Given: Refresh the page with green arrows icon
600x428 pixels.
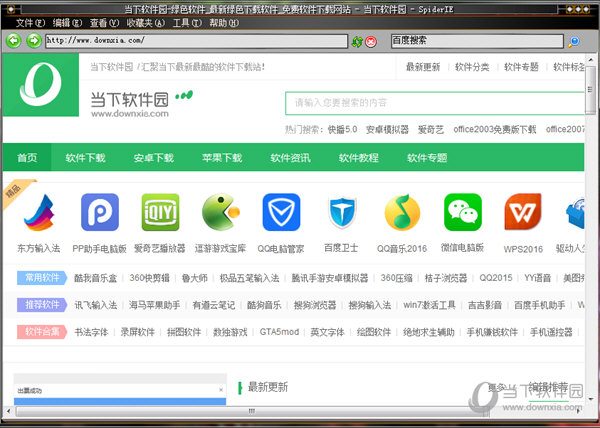Looking at the screenshot, I should pyautogui.click(x=357, y=41).
